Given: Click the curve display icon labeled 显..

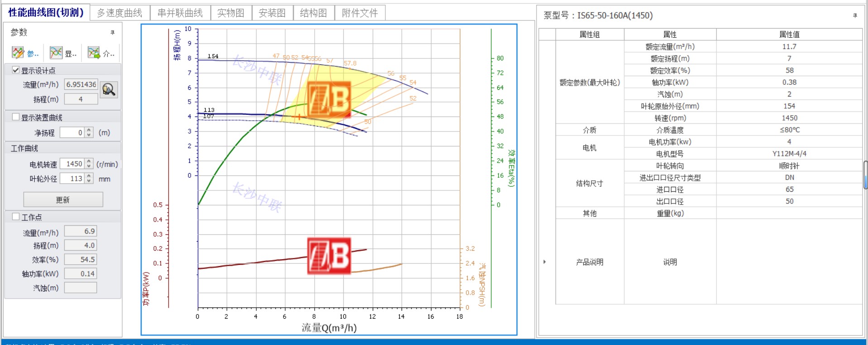Looking at the screenshot, I should 56,53.
